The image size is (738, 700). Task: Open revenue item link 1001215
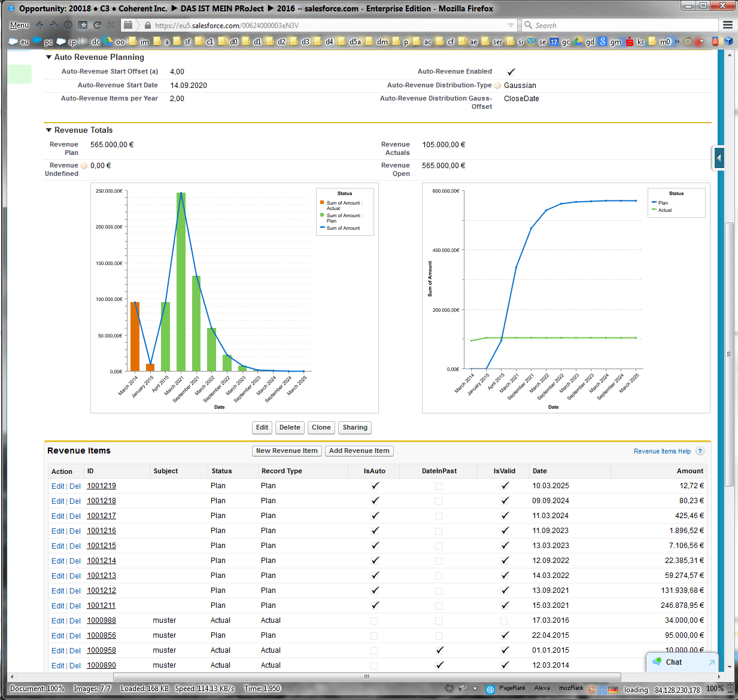point(101,546)
